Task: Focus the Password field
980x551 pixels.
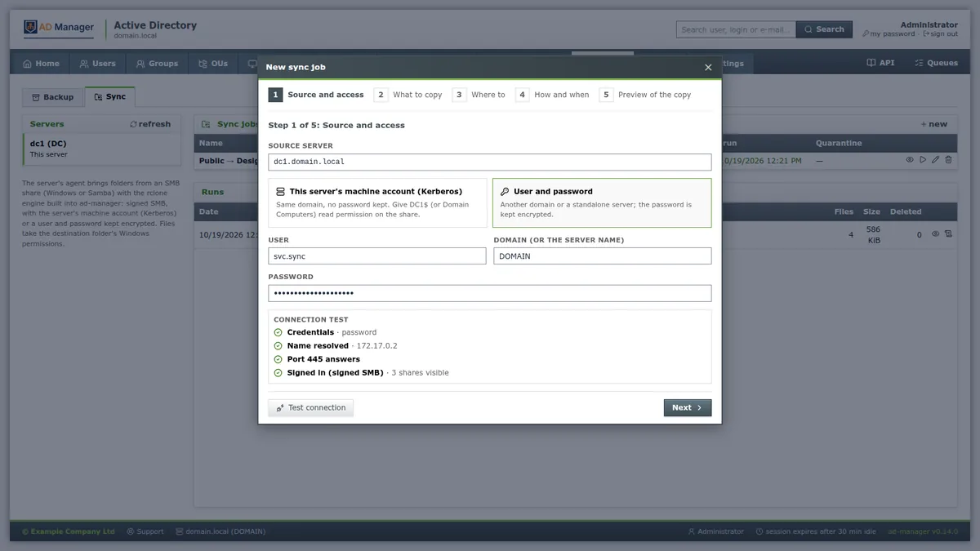Action: (x=490, y=292)
